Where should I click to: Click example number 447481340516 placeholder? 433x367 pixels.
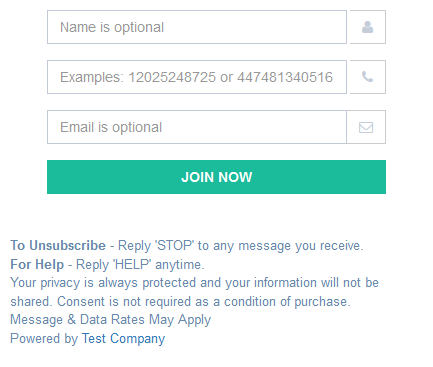coord(285,77)
